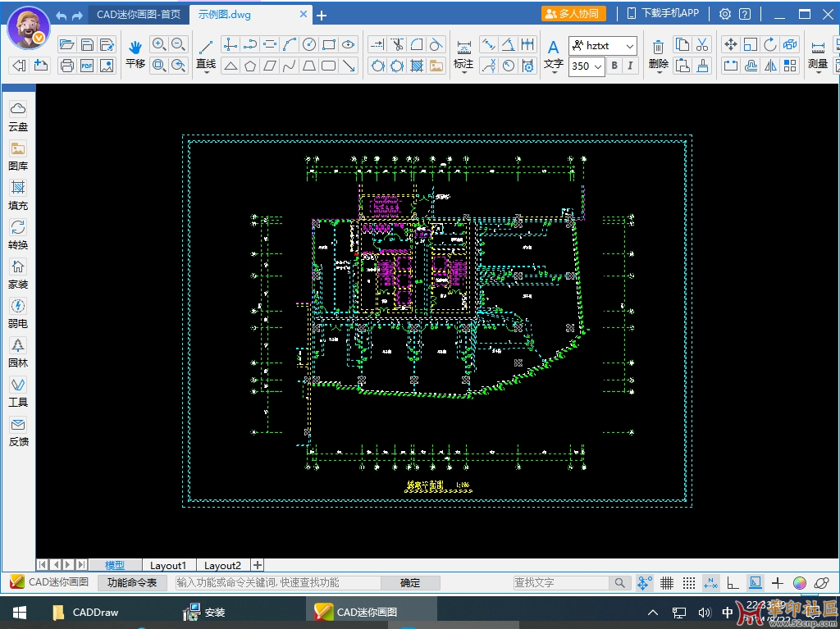
Task: Click the 多人协同 collaboration button
Action: (x=573, y=13)
